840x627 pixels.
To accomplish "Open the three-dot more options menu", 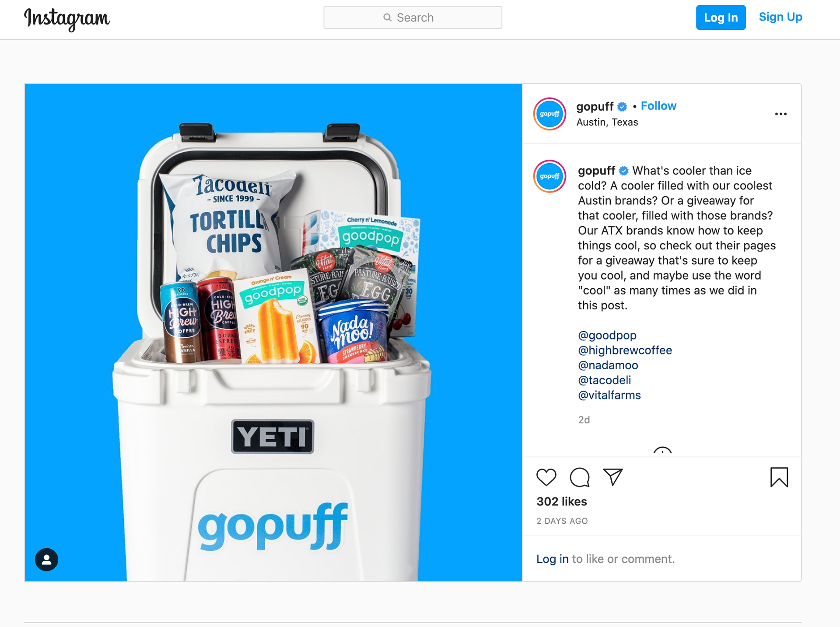I will tap(780, 114).
